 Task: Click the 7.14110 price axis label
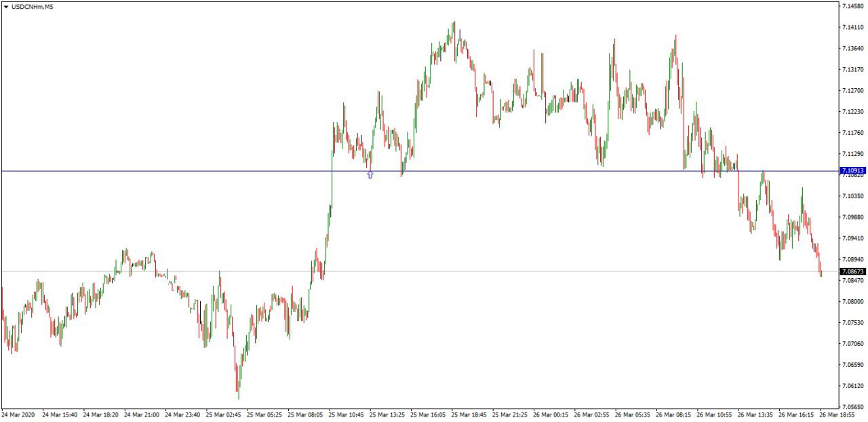click(853, 27)
